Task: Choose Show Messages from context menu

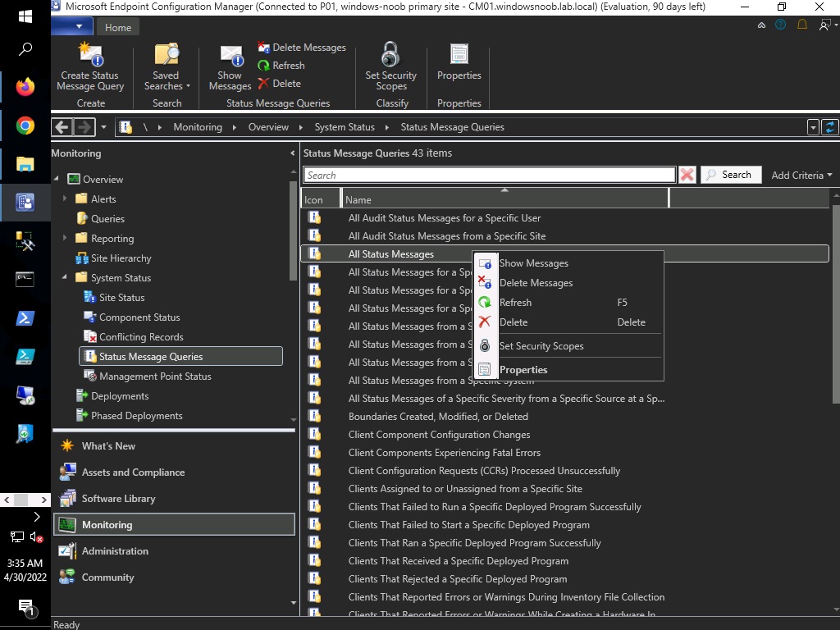Action: [533, 263]
